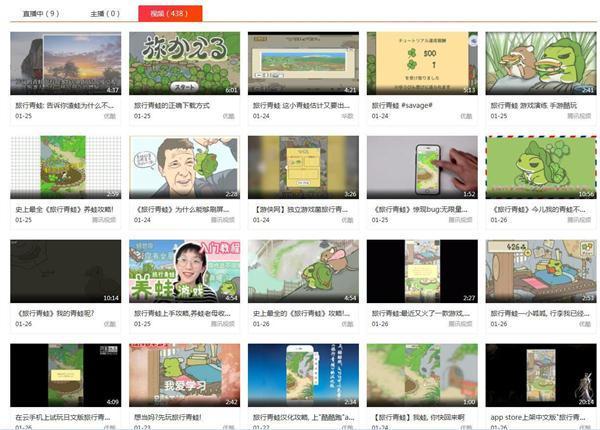This screenshot has width=600, height=430.
Task: Switch to the 直播中 (9) tab
Action: pyautogui.click(x=41, y=14)
